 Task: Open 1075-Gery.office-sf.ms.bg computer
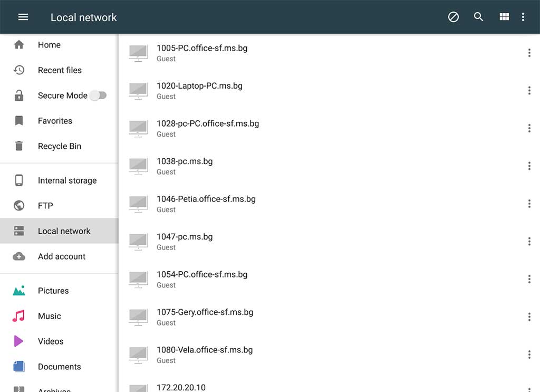tap(329, 317)
